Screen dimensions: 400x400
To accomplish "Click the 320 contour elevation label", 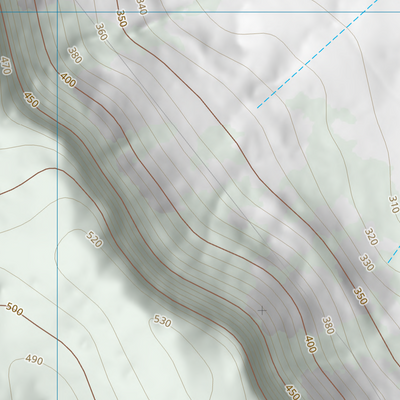I will tap(371, 237).
